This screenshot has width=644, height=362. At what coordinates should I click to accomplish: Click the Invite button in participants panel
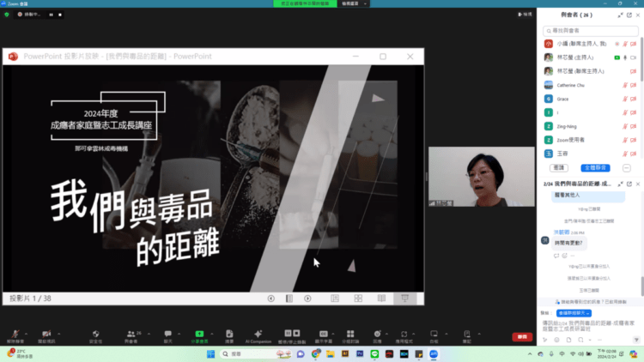[x=559, y=168]
